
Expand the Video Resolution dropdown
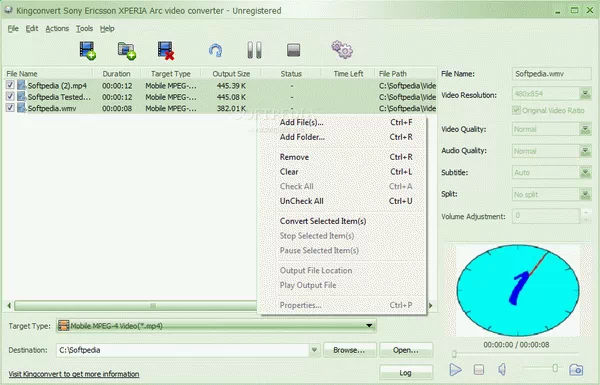tap(585, 94)
